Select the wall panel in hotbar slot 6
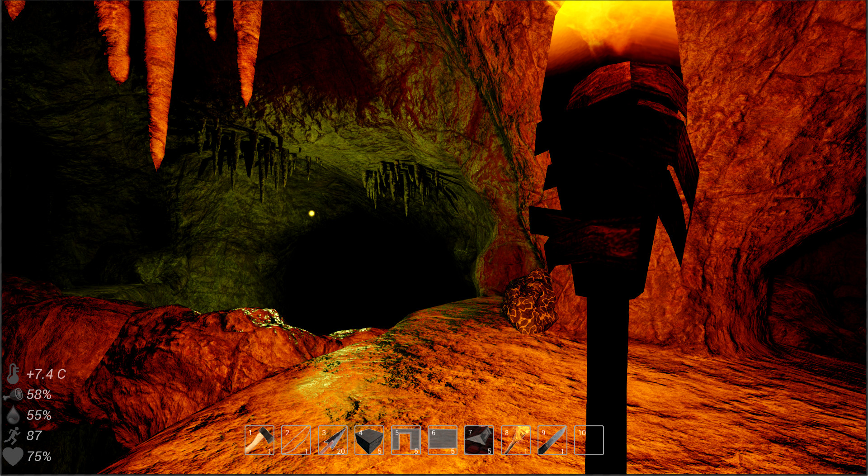This screenshot has height=476, width=868. (443, 440)
